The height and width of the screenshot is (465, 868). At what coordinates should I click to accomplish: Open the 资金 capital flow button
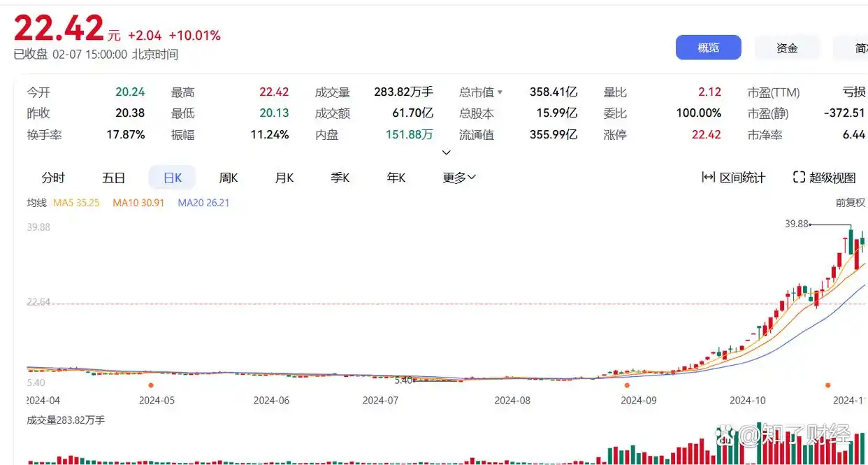tap(787, 48)
